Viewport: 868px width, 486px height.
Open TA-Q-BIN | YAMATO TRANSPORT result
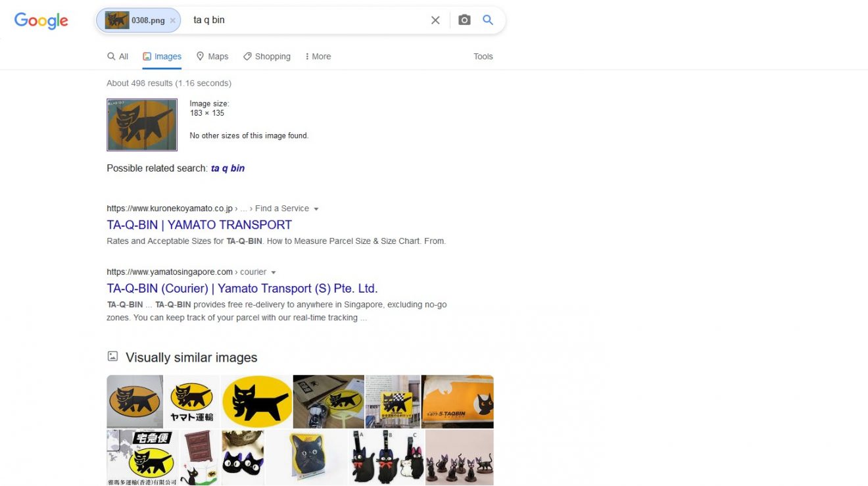click(199, 225)
